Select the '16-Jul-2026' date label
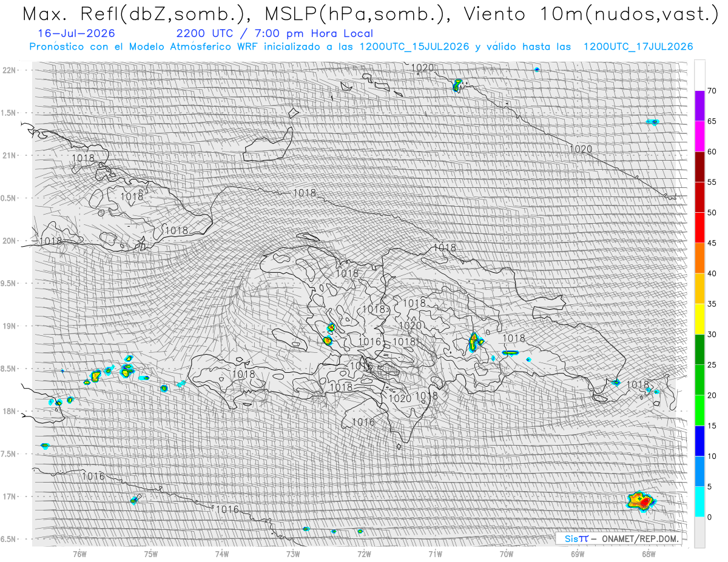Screen dimensions: 728x562 [75, 33]
